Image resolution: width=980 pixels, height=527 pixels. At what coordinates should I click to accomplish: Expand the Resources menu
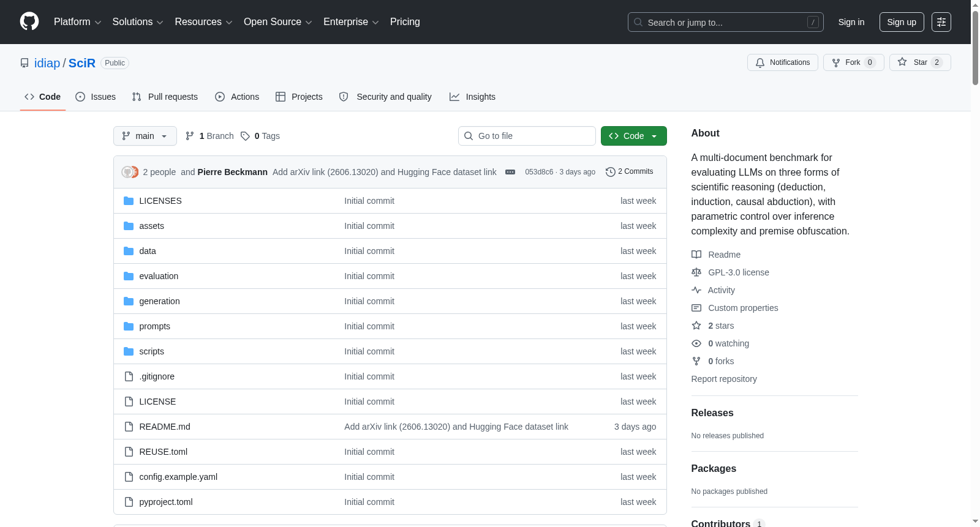point(204,22)
